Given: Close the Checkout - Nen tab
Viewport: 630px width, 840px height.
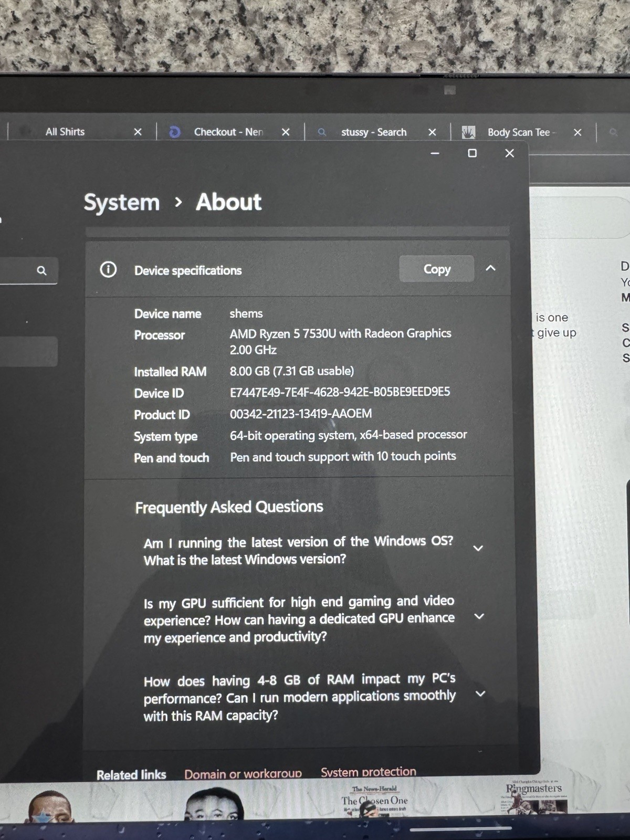Looking at the screenshot, I should 286,132.
